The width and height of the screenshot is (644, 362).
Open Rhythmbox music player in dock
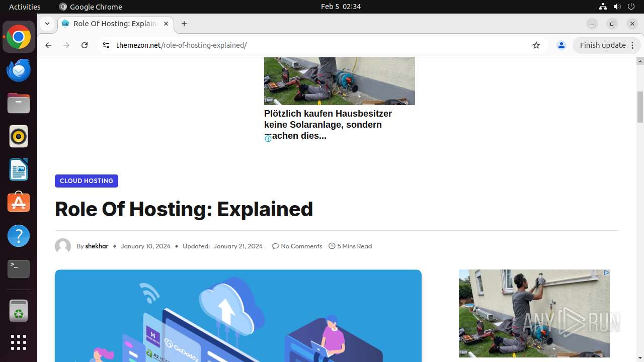pos(19,137)
